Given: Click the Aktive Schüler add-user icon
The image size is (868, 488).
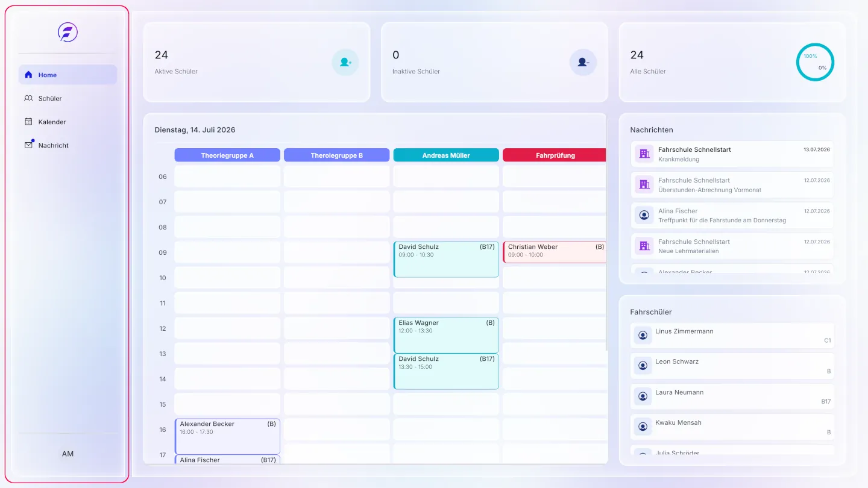Looking at the screenshot, I should pyautogui.click(x=345, y=62).
